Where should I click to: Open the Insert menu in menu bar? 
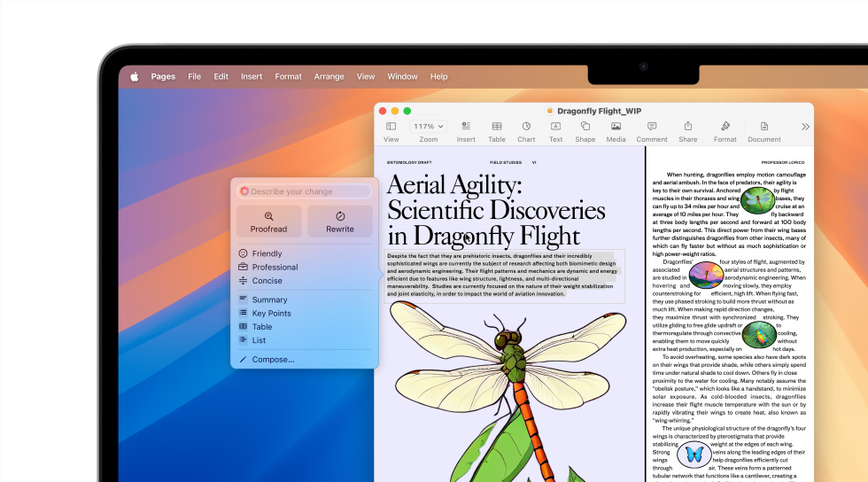252,76
